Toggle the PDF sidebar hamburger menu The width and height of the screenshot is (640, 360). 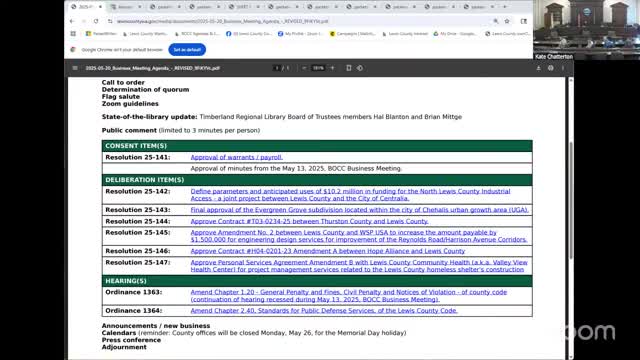pos(75,68)
